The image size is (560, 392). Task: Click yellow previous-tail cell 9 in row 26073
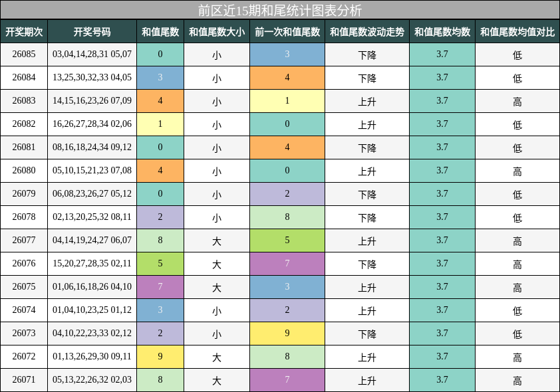click(287, 334)
